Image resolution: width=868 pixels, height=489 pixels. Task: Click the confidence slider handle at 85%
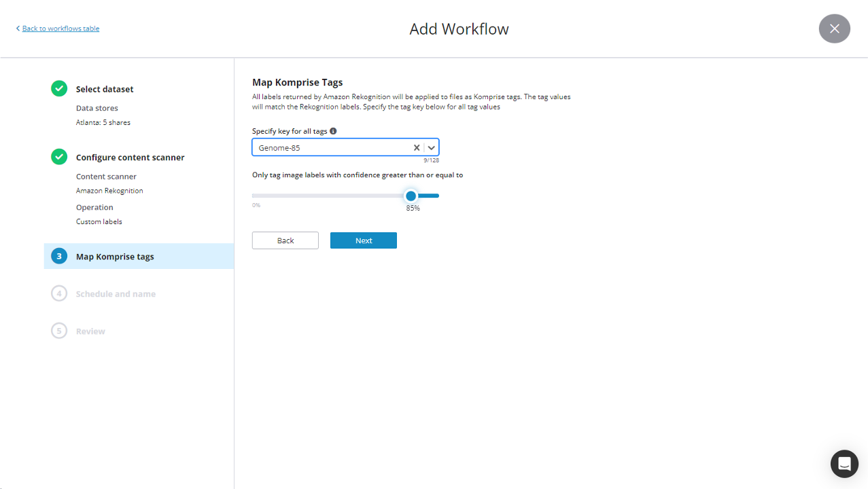(x=411, y=196)
